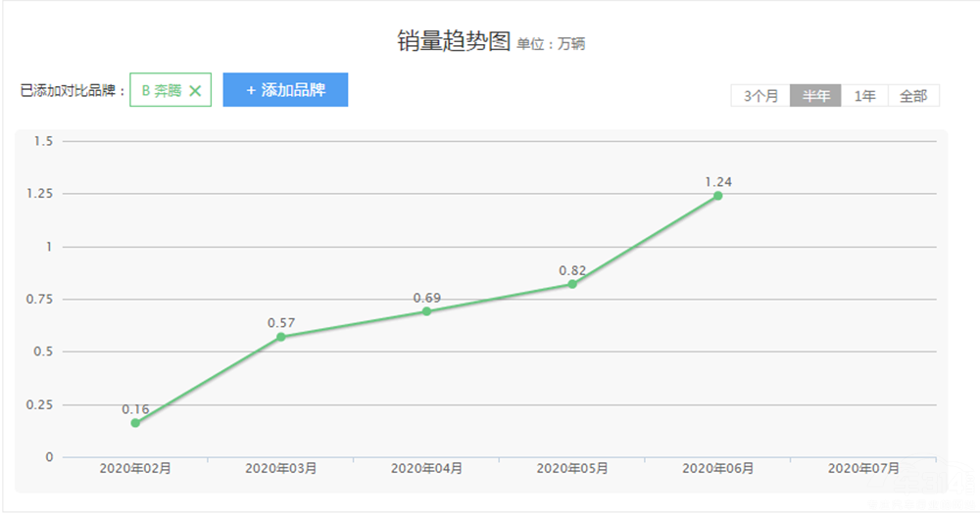This screenshot has width=980, height=516.
Task: Click the 2020年02月 axis label
Action: (135, 469)
